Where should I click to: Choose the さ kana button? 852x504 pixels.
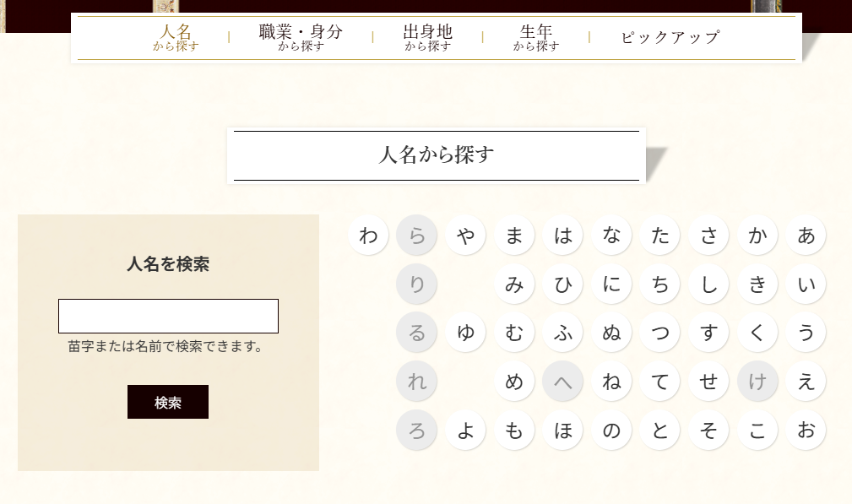point(708,236)
